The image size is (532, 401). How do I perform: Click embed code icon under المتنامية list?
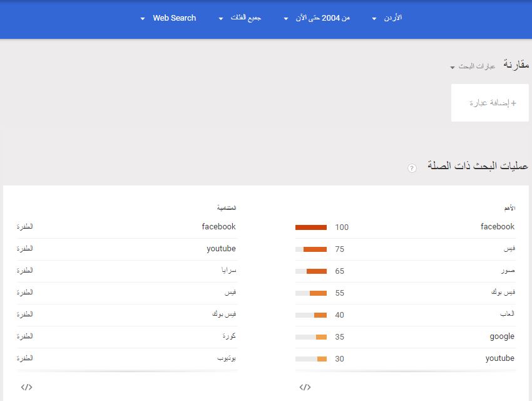26,387
